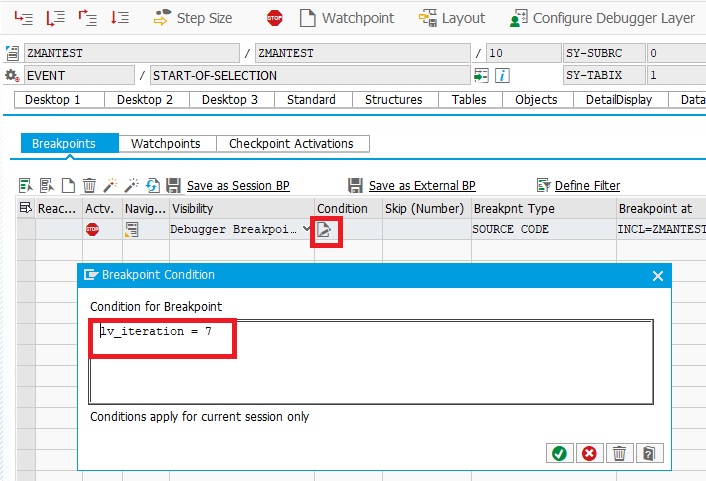This screenshot has height=481, width=706.
Task: Click the gray wand Deactivate breakpoints icon
Action: [x=131, y=185]
